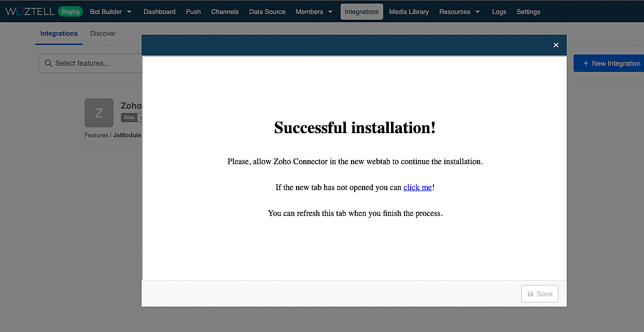View the Logs page
The image size is (644, 332).
tap(499, 11)
